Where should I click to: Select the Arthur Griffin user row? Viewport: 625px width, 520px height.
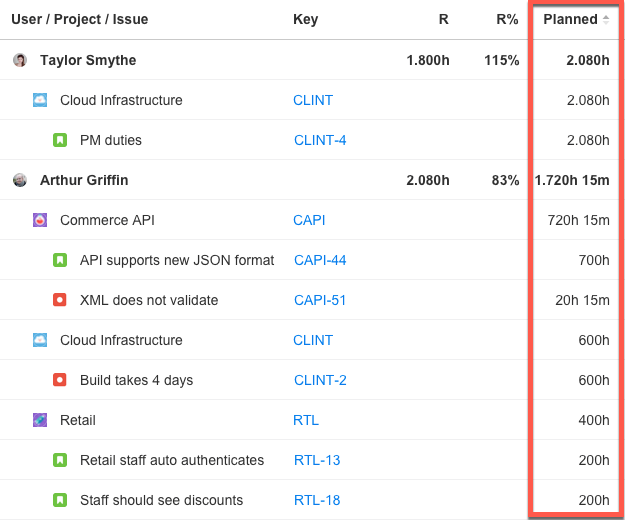tap(84, 180)
